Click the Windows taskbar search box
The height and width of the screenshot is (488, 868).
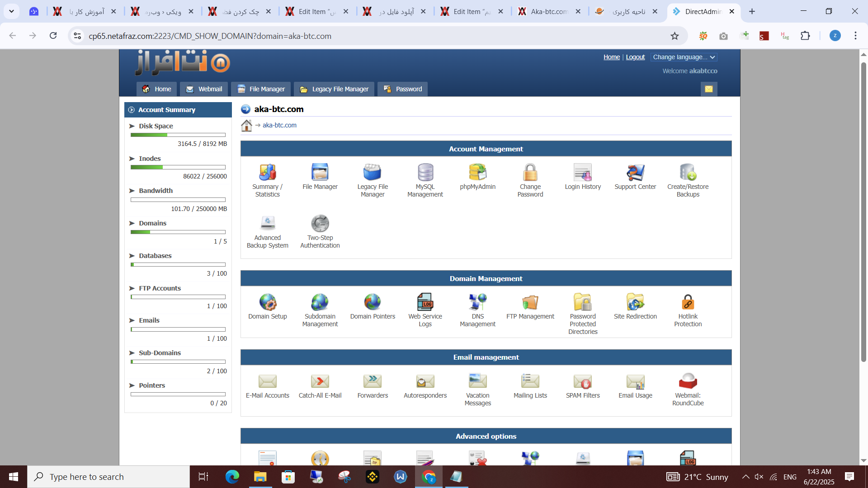[108, 477]
